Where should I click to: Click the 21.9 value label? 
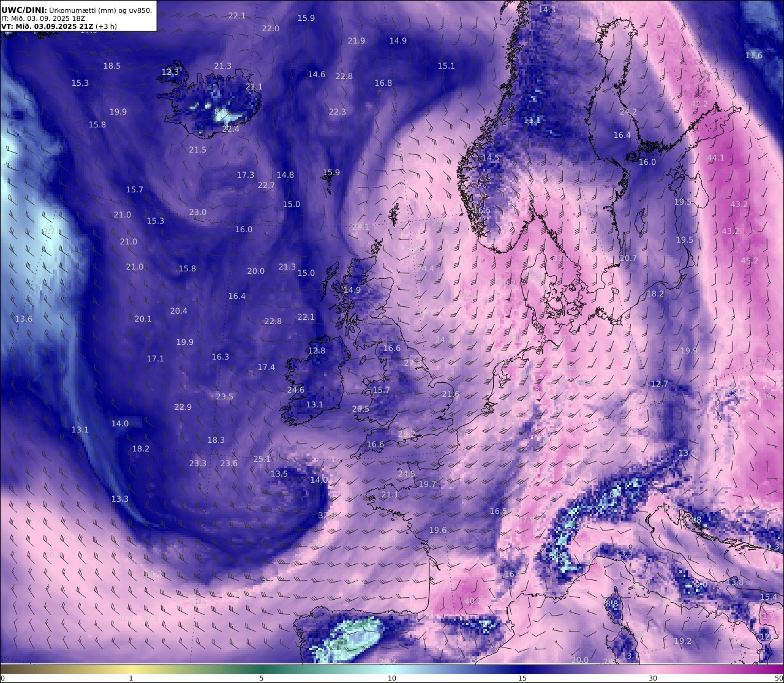tap(356, 41)
